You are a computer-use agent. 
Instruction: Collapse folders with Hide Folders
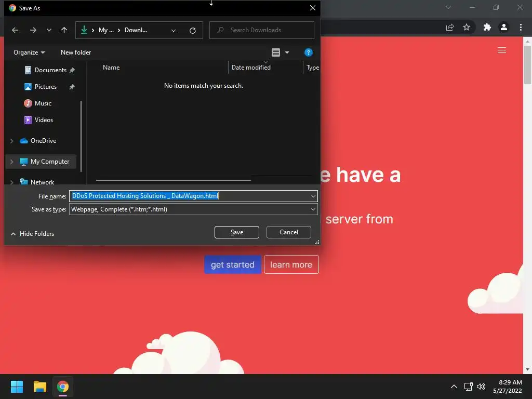[x=32, y=234]
